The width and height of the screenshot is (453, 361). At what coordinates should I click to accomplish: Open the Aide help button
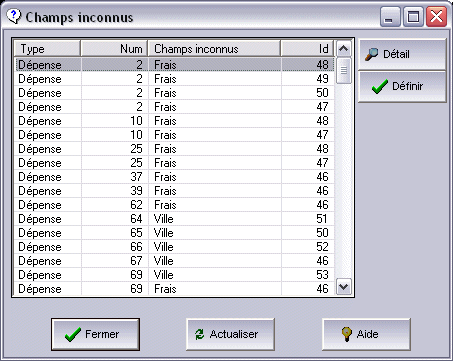click(366, 334)
